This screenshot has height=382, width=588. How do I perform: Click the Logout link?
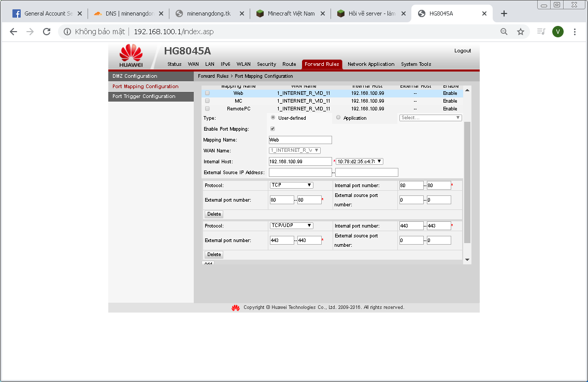462,51
